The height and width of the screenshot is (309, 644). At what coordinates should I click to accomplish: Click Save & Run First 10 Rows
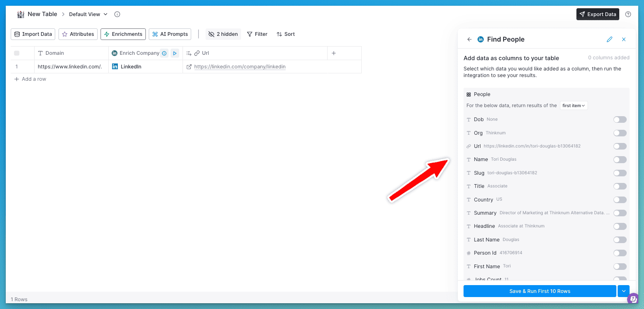[x=540, y=291]
